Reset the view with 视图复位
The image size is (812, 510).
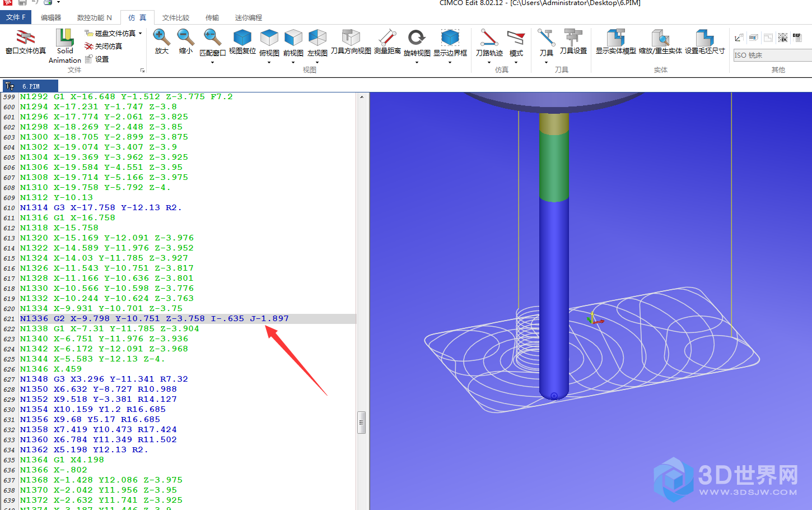point(242,41)
